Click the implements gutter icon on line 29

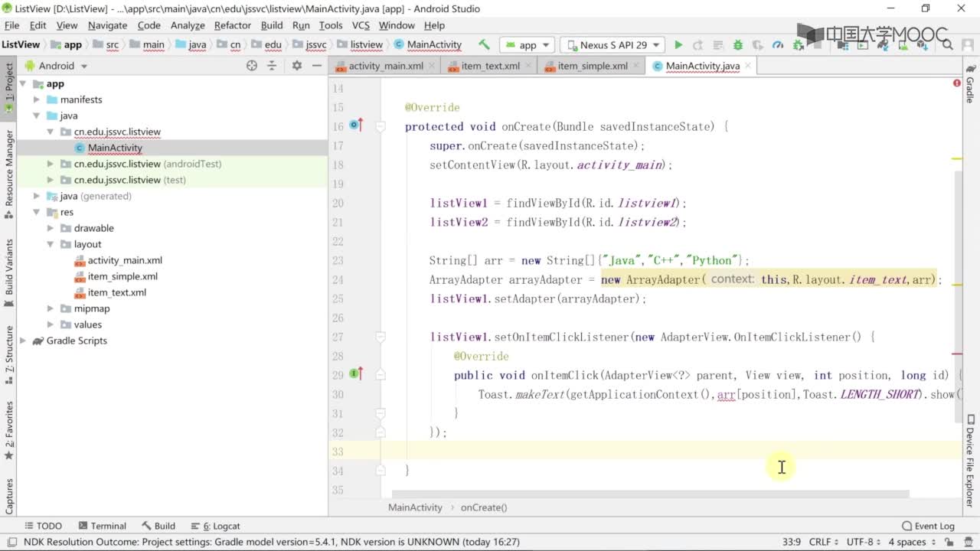356,373
